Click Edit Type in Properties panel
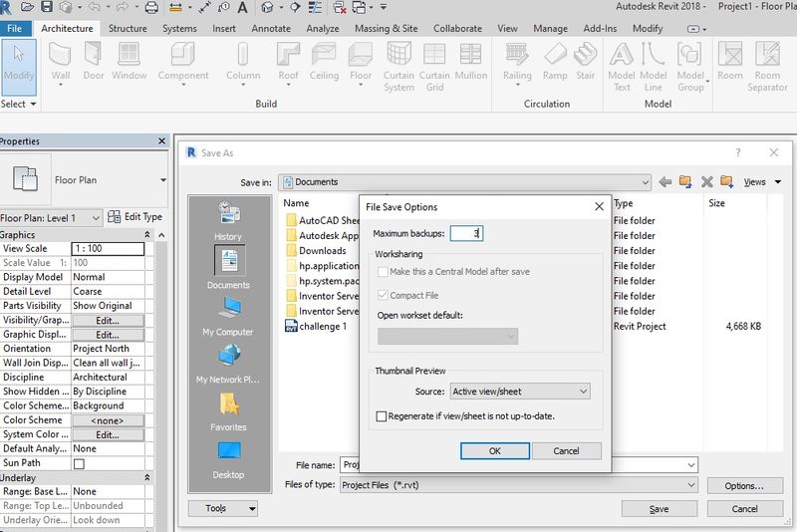Viewport: 797px width, 532px height. pos(135,217)
